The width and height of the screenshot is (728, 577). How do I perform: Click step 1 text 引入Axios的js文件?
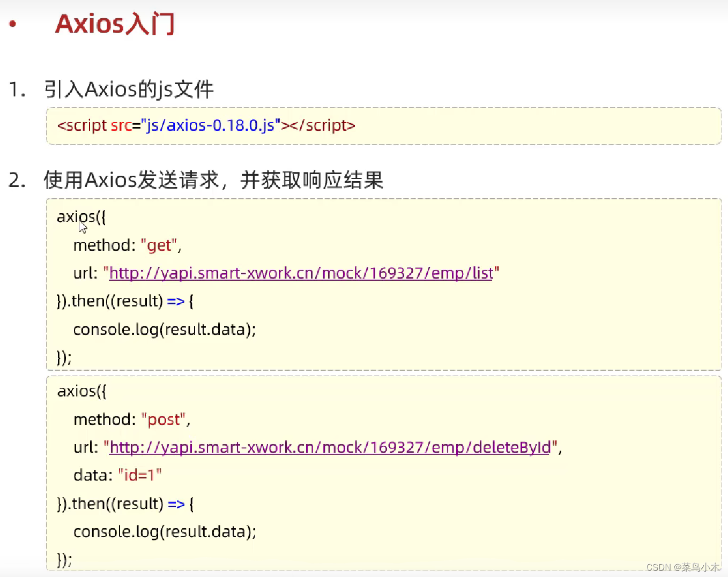click(129, 89)
